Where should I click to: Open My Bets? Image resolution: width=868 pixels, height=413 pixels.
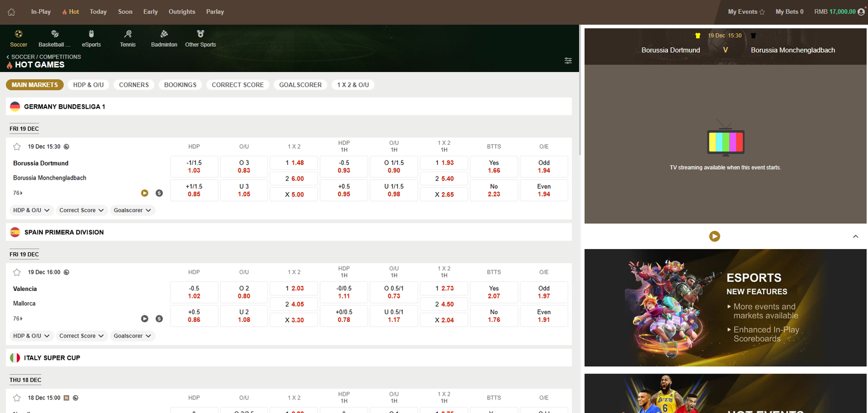(789, 11)
